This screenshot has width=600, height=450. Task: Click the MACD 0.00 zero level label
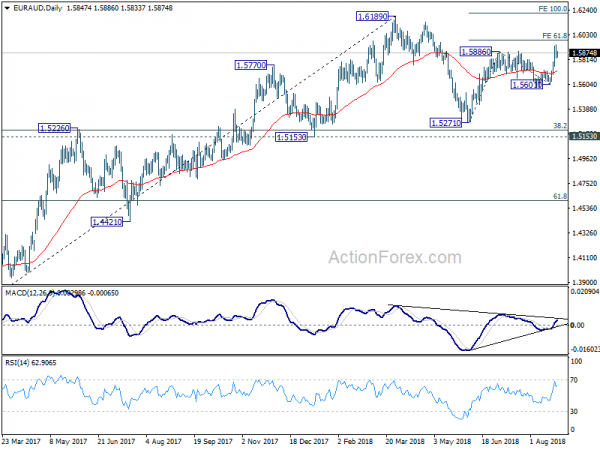pyautogui.click(x=577, y=325)
